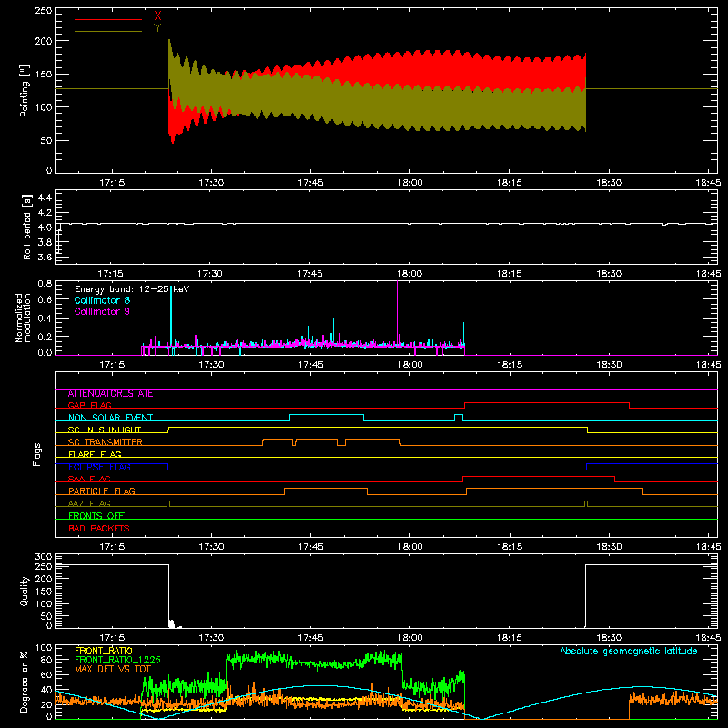Click the 'Collimator 9' legend entry
This screenshot has width=728, height=728.
point(102,311)
